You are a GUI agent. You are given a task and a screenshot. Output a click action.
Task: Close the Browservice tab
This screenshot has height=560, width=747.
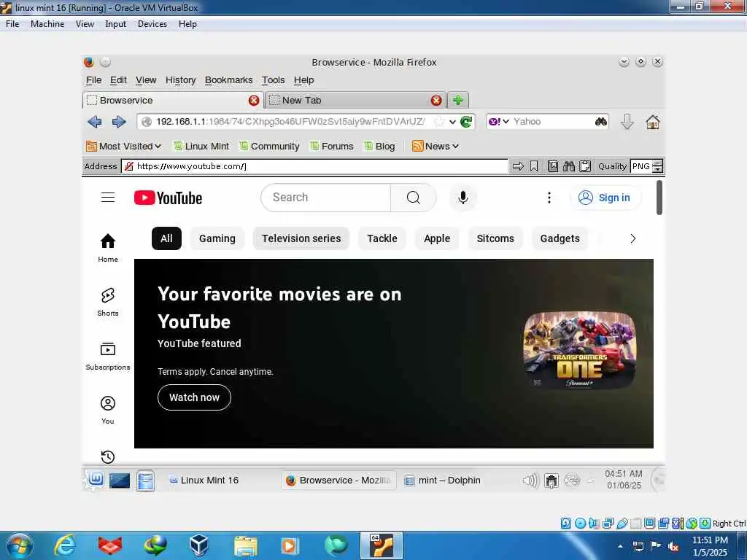point(254,100)
